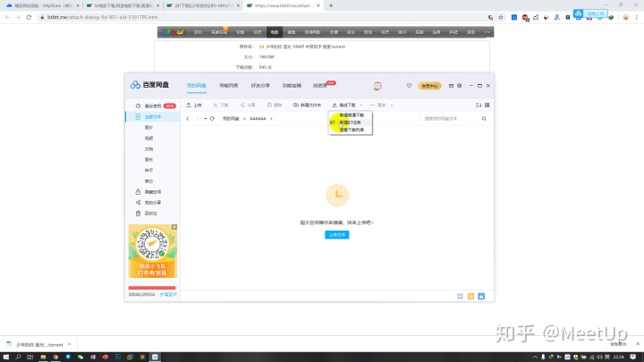Screen dimensions: 644x362
Task: Select Other (其它) category in sidebar
Action: (x=148, y=181)
